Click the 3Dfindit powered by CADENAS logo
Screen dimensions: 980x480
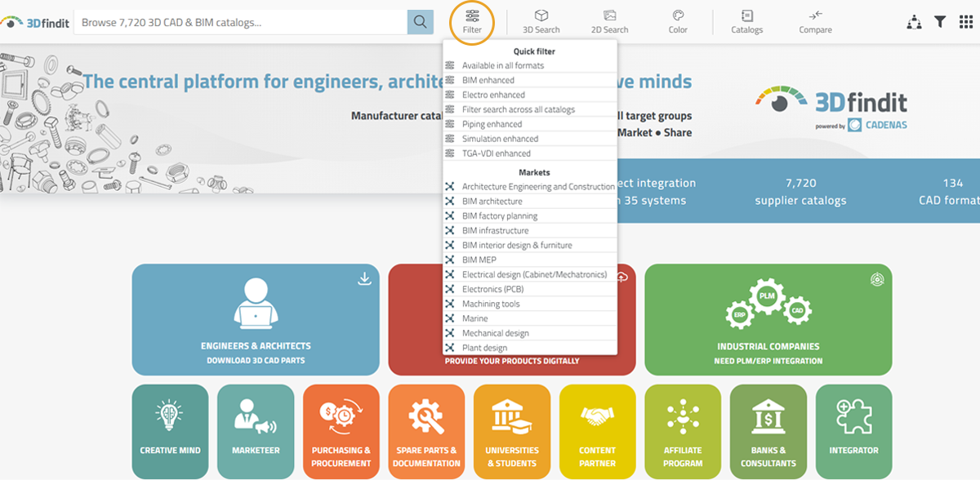(x=831, y=110)
